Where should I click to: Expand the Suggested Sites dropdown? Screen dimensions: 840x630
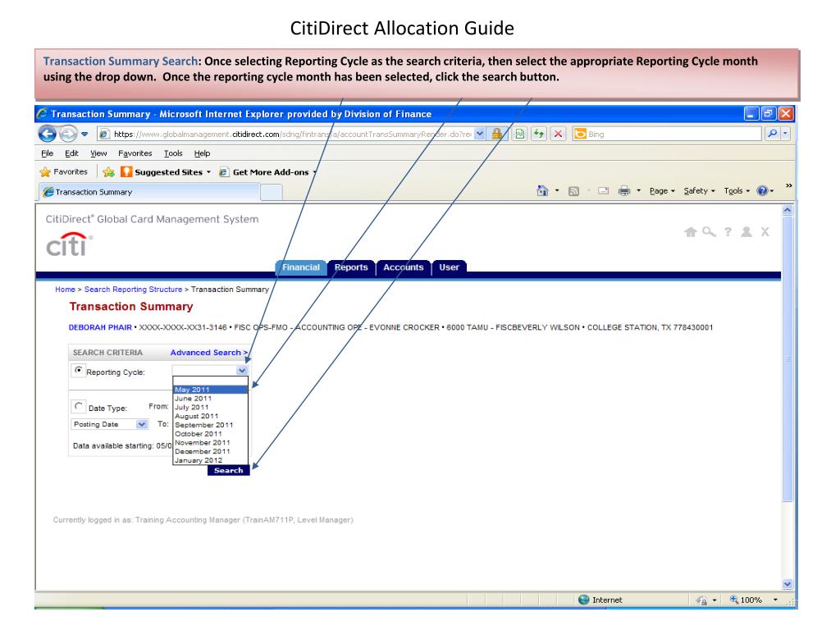click(209, 172)
